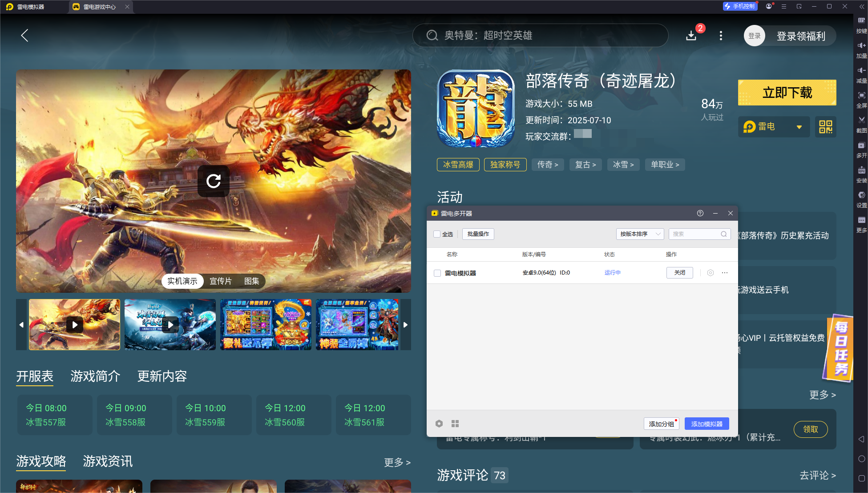The height and width of the screenshot is (493, 868).
Task: Tick the 雷电模拟器 row checkbox
Action: coord(437,273)
